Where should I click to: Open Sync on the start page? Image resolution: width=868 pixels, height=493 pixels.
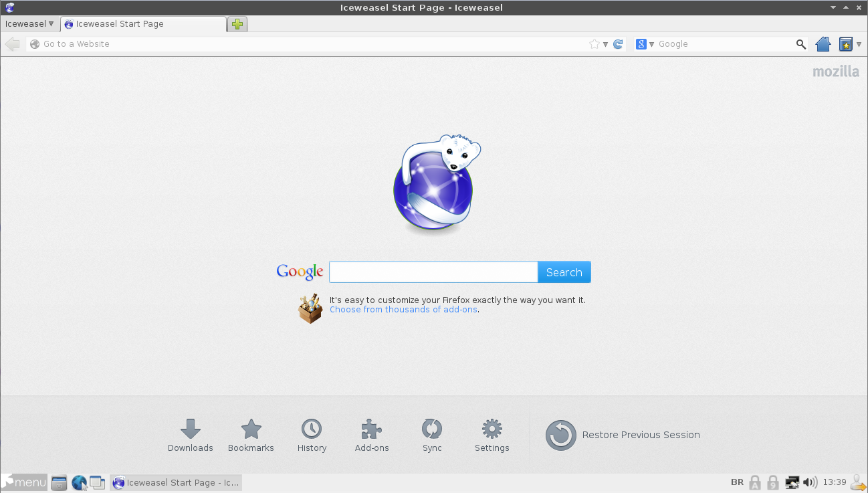tap(432, 436)
